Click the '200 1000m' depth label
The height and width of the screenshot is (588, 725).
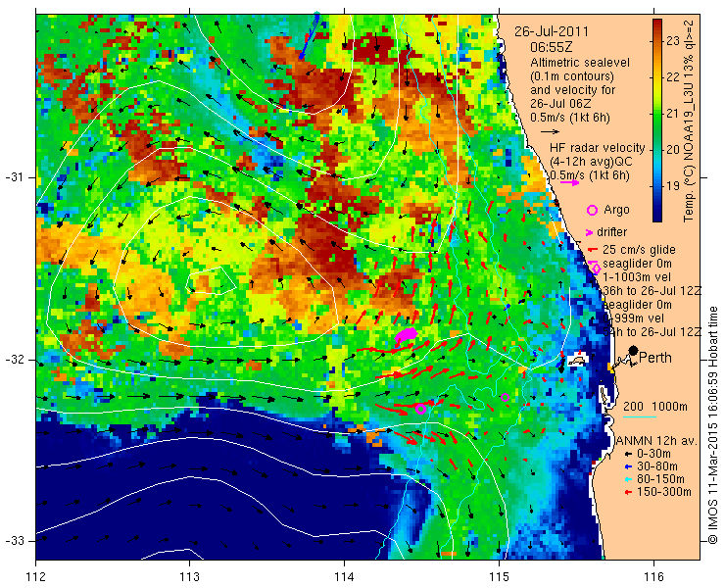coord(655,407)
